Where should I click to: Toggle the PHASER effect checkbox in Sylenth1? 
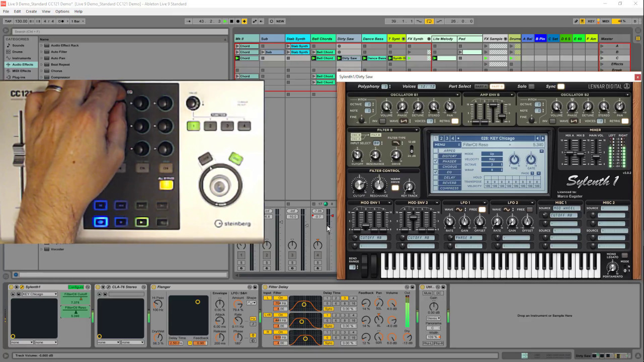[436, 161]
